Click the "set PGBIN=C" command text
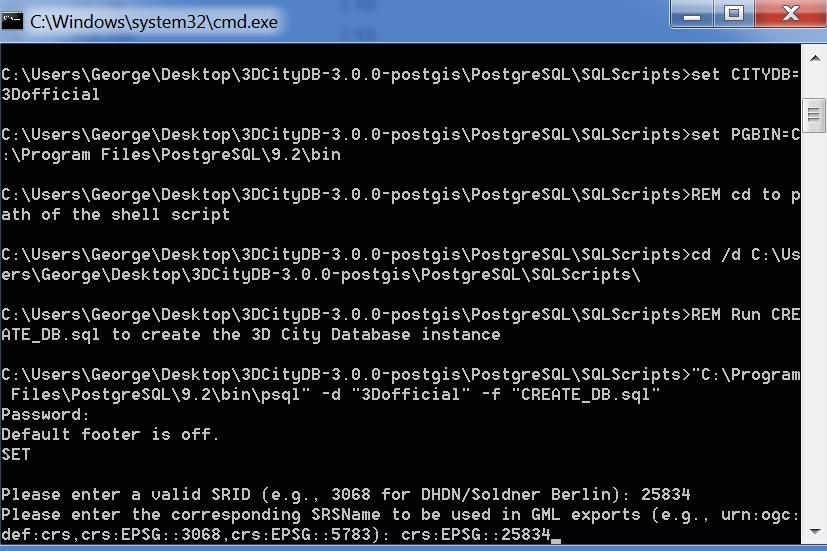 (746, 134)
